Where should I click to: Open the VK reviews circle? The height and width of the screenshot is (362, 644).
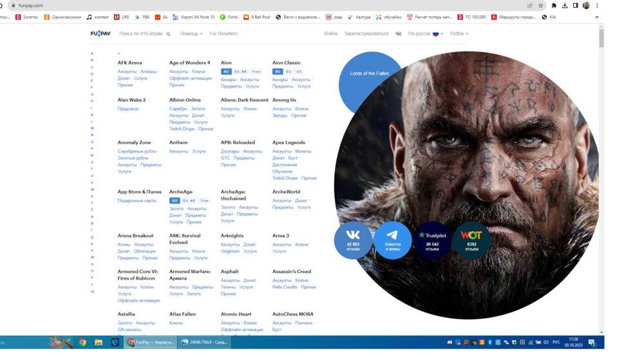click(x=353, y=240)
